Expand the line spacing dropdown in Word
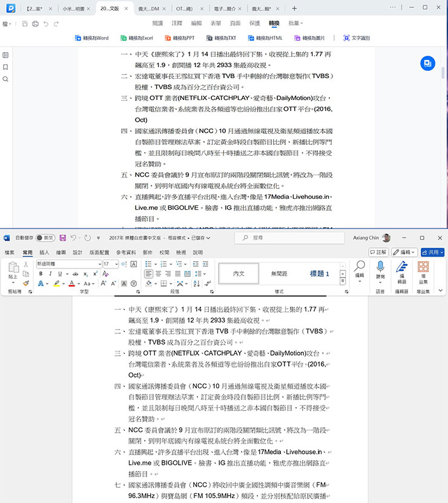The height and width of the screenshot is (503, 448). 205,274
